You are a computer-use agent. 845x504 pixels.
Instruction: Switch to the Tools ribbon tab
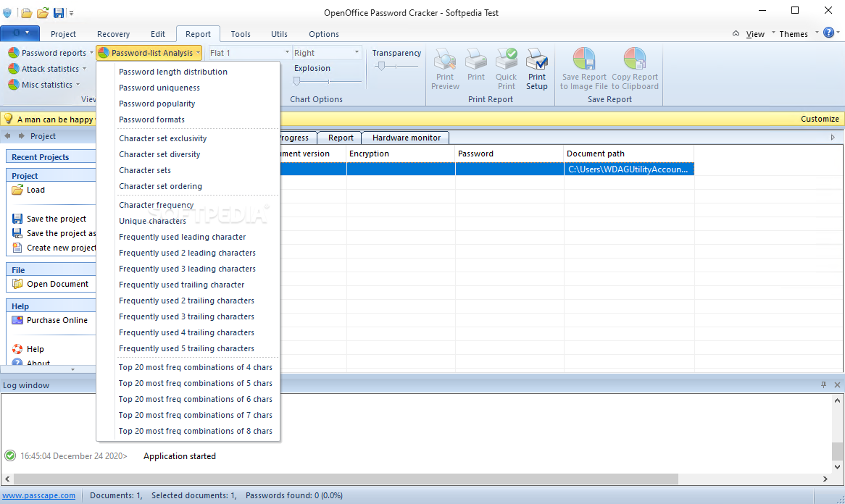tap(241, 34)
